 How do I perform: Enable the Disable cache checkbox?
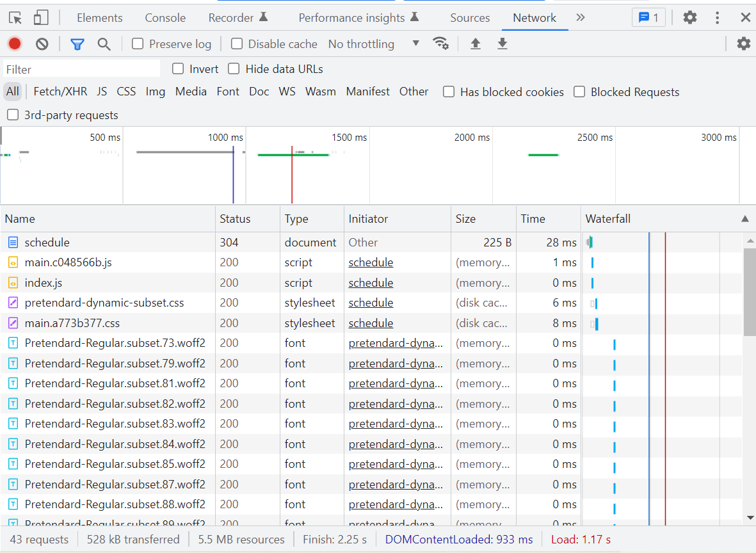(x=237, y=44)
